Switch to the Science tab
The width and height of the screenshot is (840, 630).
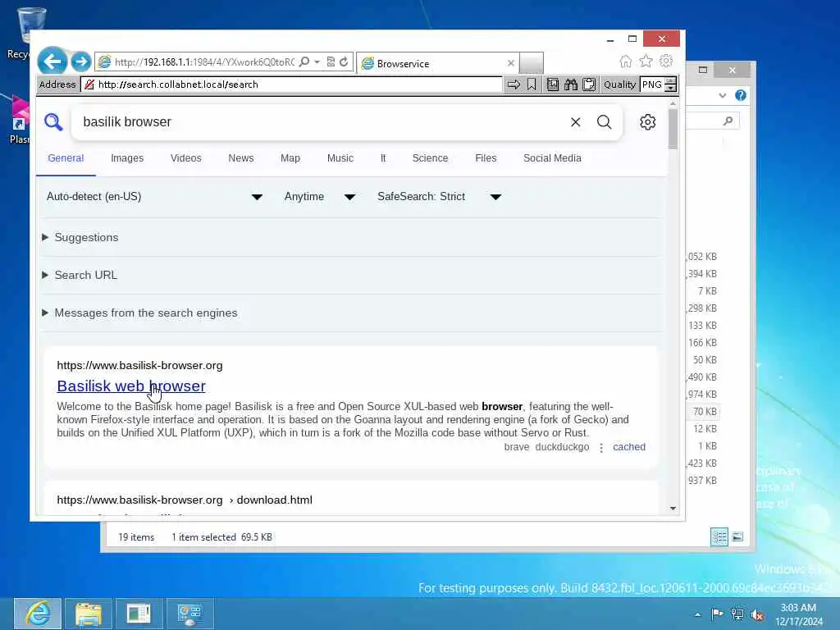[430, 158]
